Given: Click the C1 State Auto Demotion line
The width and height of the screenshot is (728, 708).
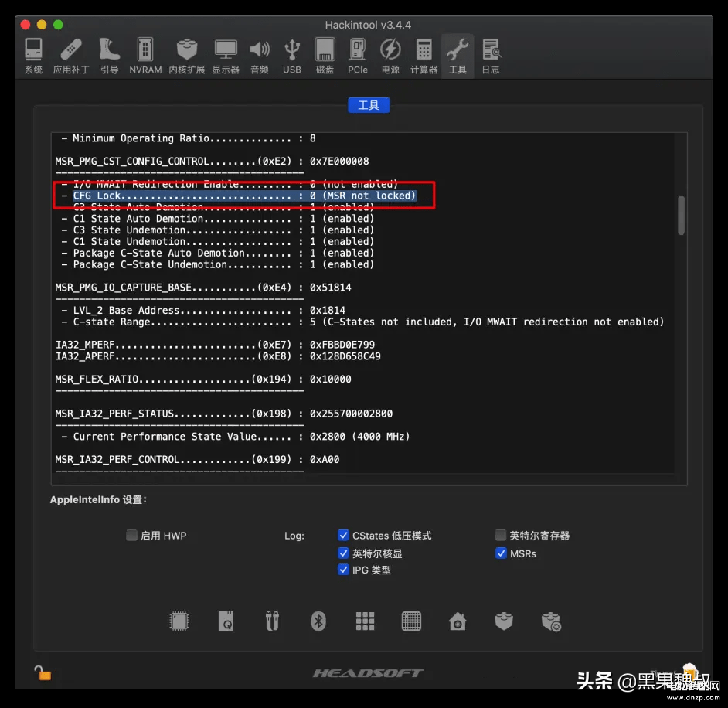Looking at the screenshot, I should [x=217, y=218].
